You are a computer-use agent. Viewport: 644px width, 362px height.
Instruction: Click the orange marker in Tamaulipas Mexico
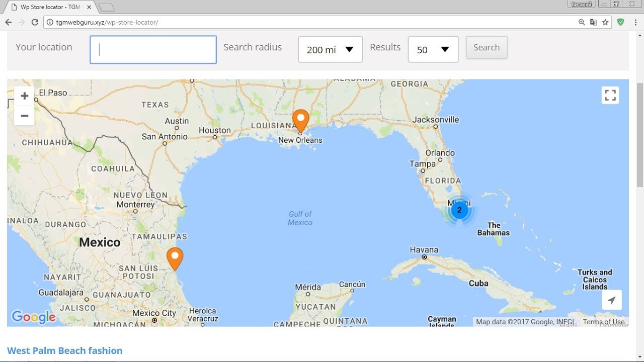point(175,258)
